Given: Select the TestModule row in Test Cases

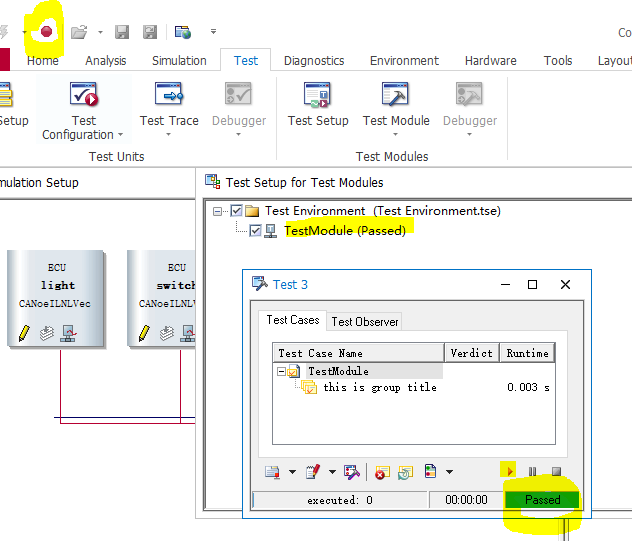Looking at the screenshot, I should click(x=338, y=371).
